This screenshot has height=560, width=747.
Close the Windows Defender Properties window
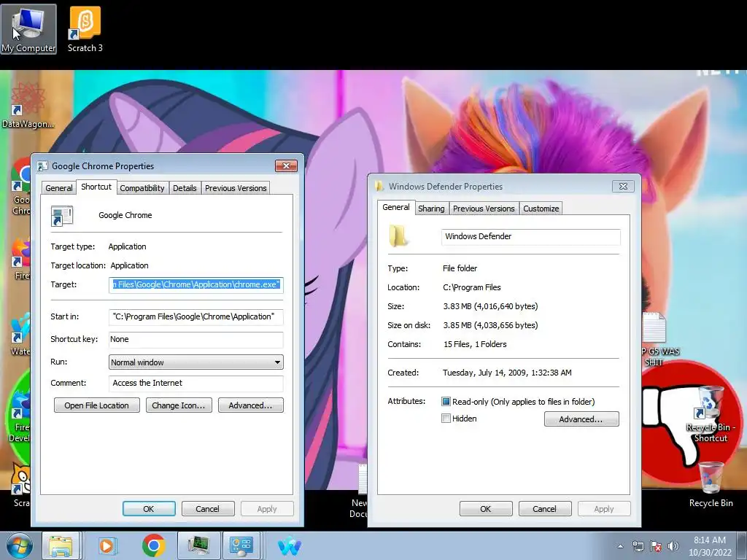[623, 186]
